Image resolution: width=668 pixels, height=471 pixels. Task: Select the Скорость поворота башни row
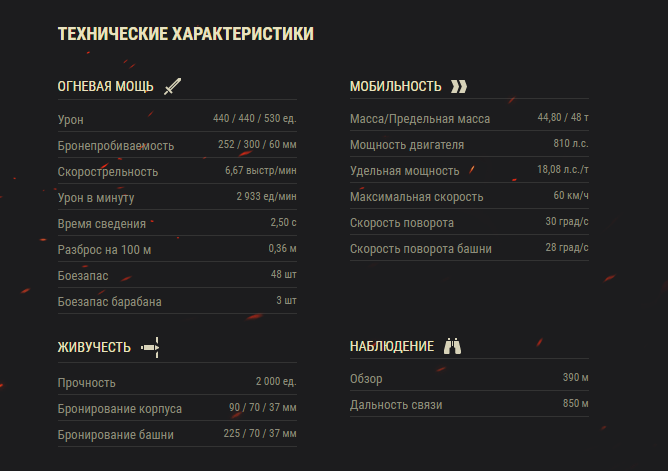(x=469, y=248)
